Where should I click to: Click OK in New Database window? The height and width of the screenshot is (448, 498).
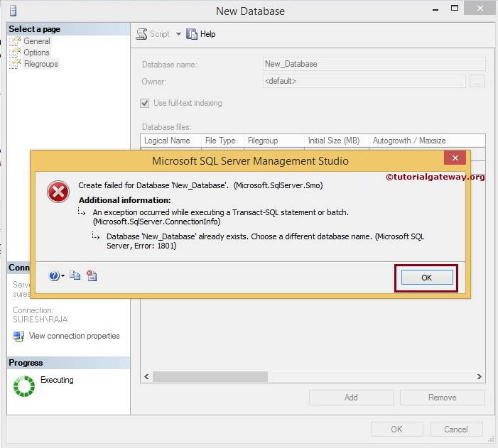(x=396, y=430)
